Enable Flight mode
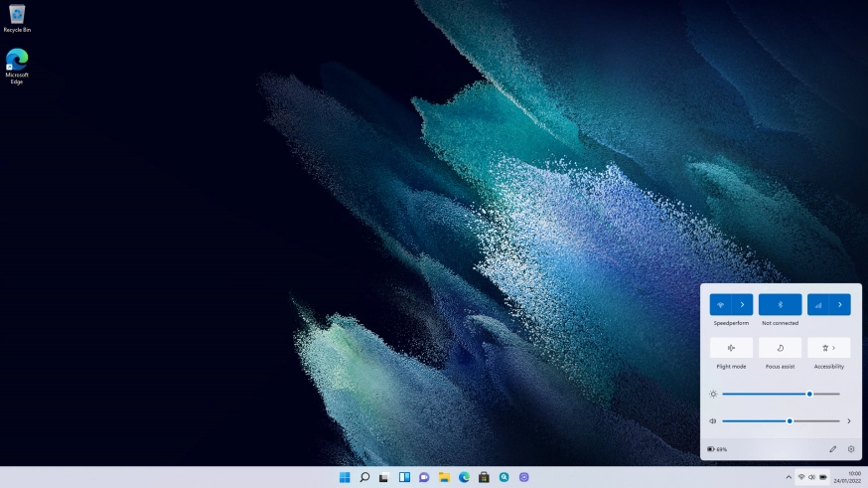This screenshot has width=868, height=488. click(x=731, y=348)
